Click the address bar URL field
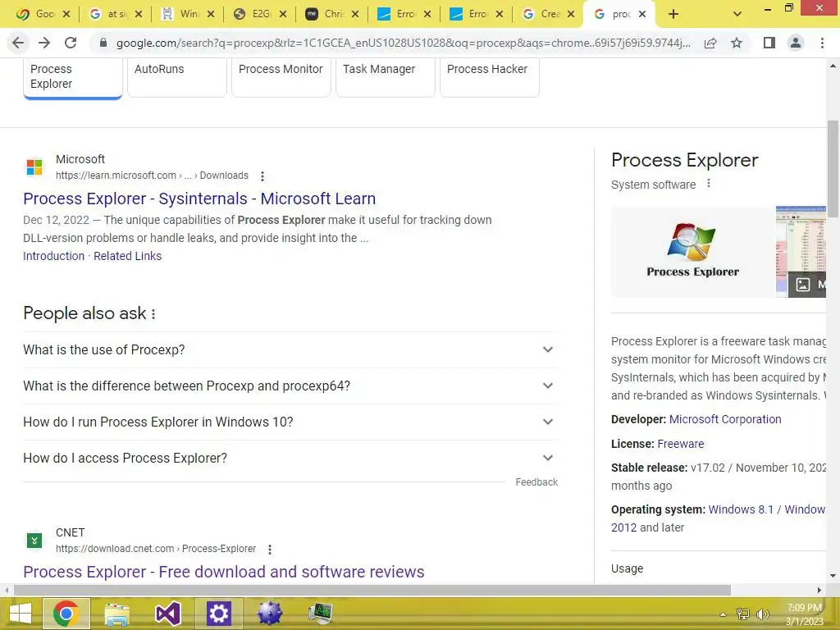The image size is (840, 630). 403,43
